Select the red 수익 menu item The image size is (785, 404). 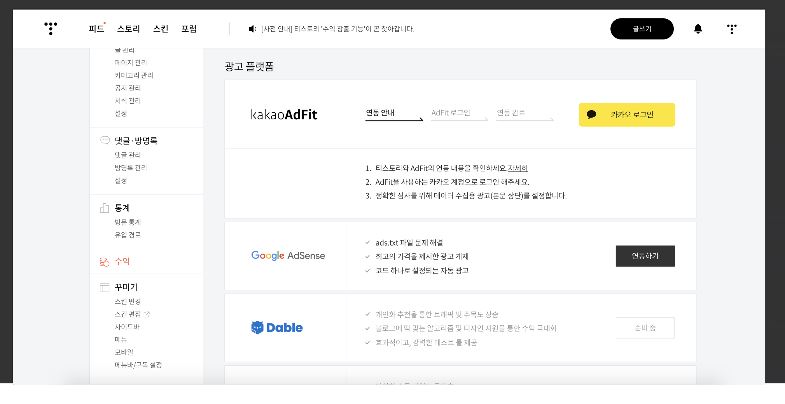tap(122, 261)
